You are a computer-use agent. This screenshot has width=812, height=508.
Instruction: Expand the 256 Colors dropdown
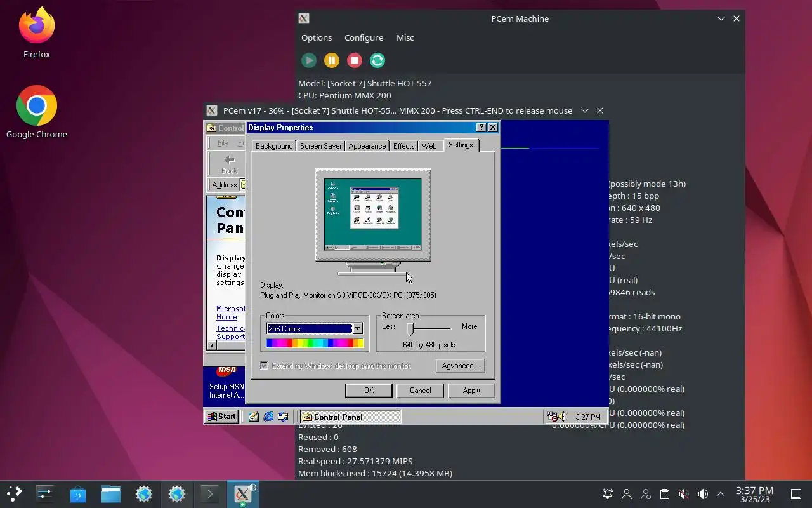click(x=357, y=328)
